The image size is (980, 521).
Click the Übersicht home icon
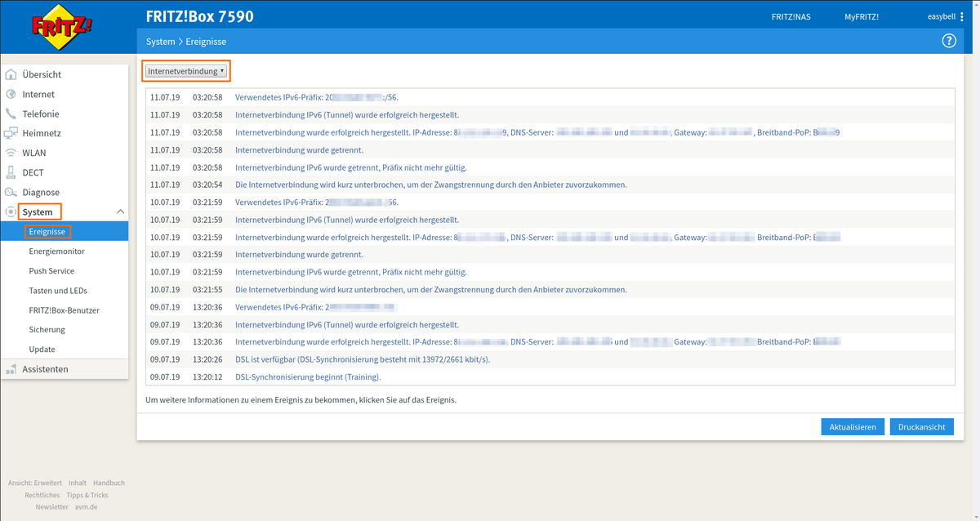11,74
